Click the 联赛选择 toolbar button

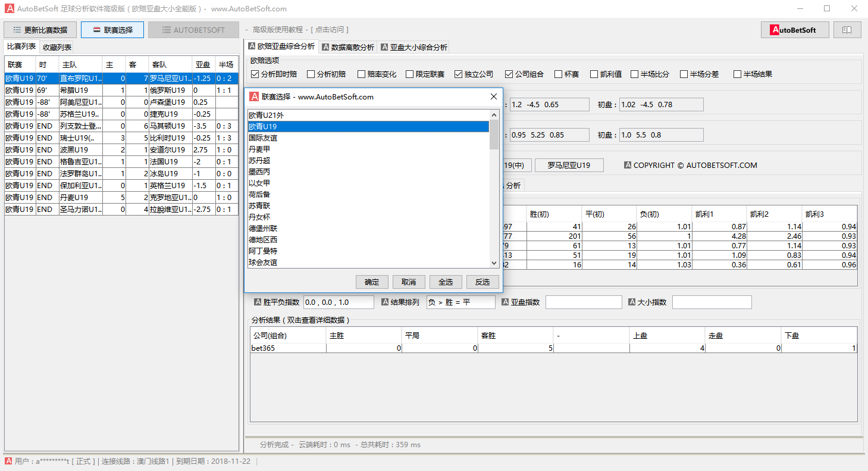(x=112, y=30)
